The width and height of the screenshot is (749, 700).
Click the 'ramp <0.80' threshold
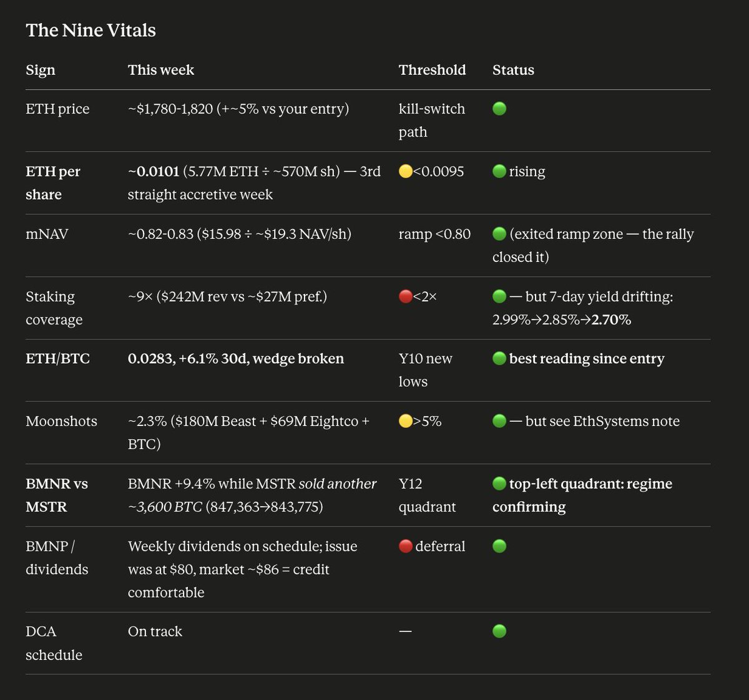pos(434,234)
